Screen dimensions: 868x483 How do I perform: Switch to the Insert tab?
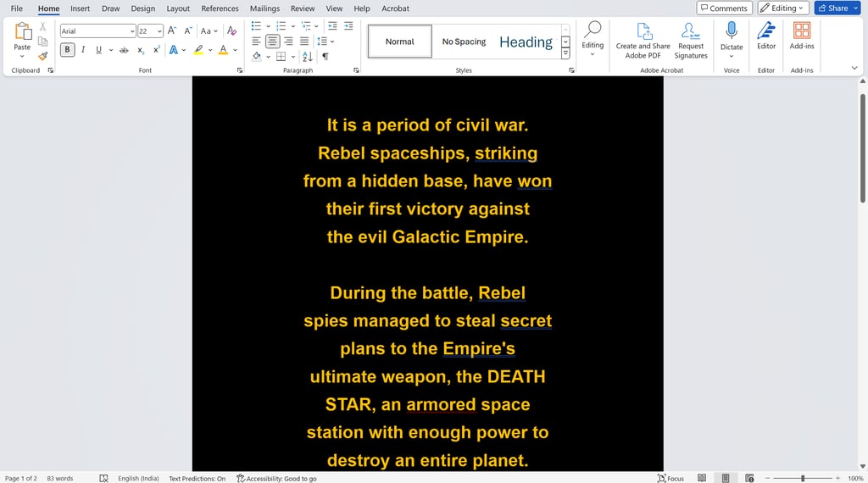pyautogui.click(x=80, y=8)
